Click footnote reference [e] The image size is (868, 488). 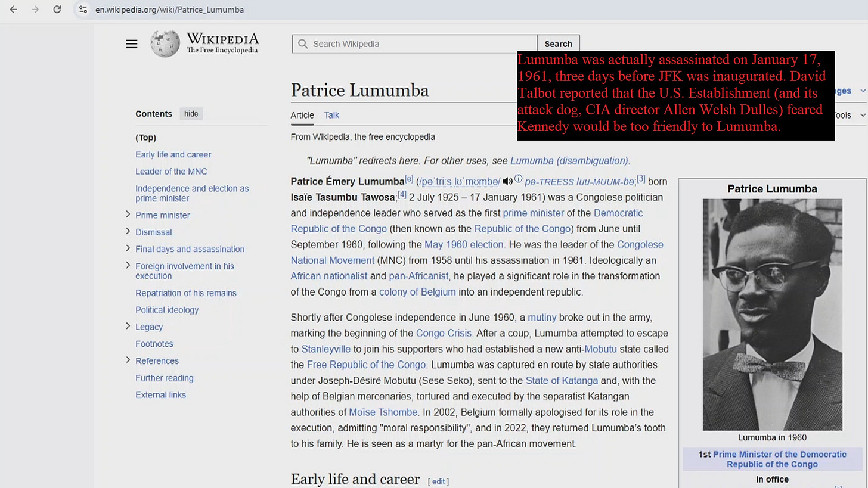[x=409, y=179]
